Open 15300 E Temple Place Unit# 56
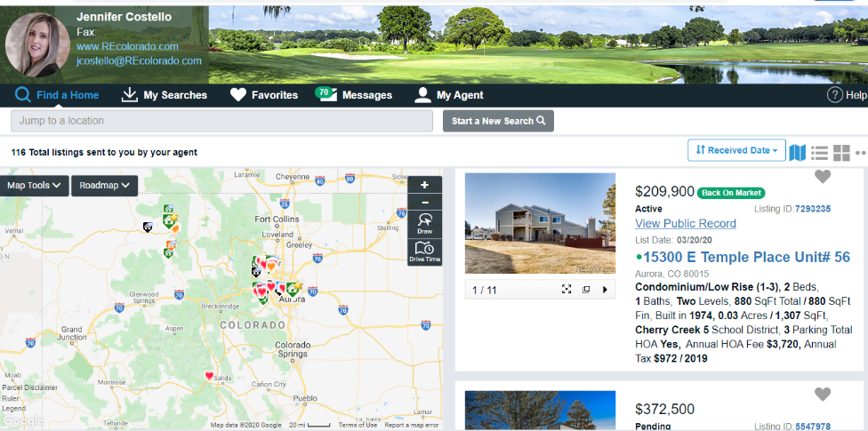Image resolution: width=868 pixels, height=431 pixels. [x=747, y=258]
